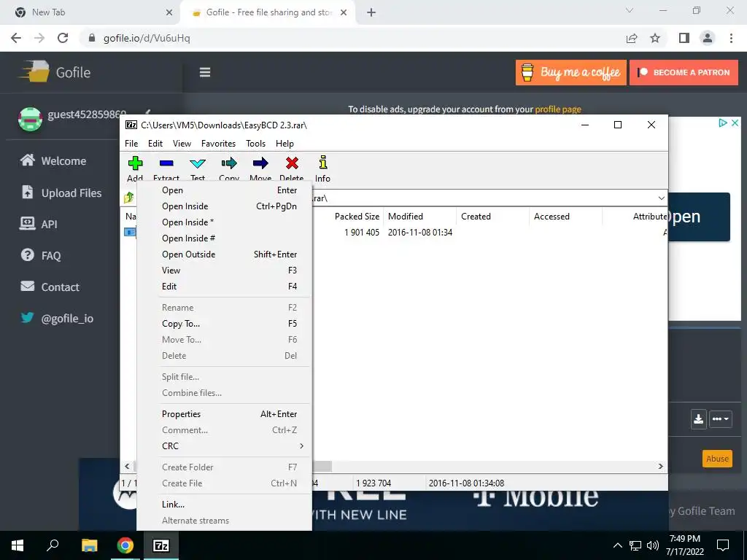Click the Copy toolbar icon

[229, 163]
